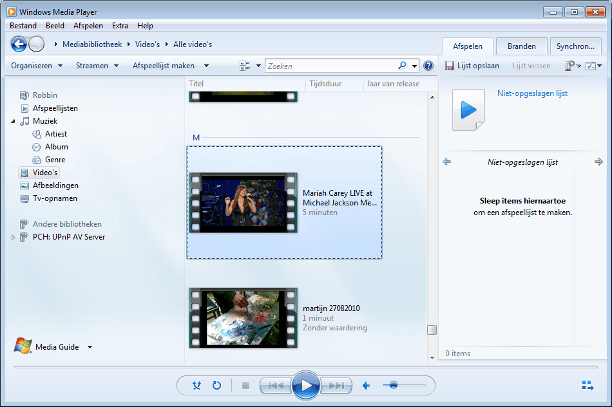Open the Extra menu
Image resolution: width=612 pixels, height=407 pixels.
(120, 25)
